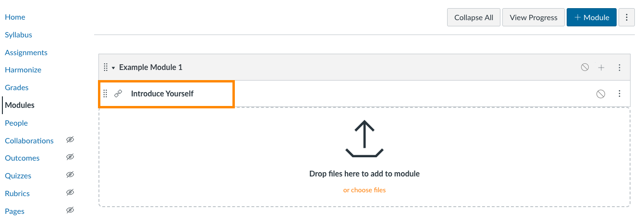Open modules page kebab menu beside +Module

[x=626, y=17]
